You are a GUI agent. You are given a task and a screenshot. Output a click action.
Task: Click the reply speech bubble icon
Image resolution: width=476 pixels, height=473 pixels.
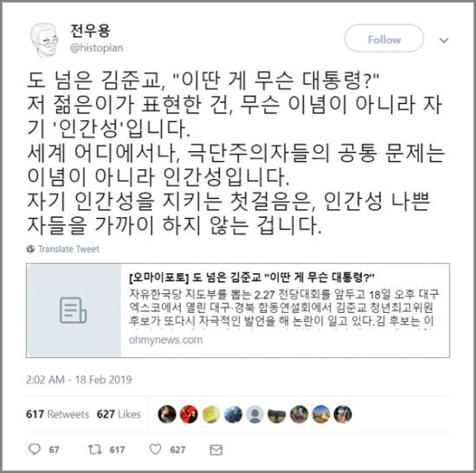(35, 449)
